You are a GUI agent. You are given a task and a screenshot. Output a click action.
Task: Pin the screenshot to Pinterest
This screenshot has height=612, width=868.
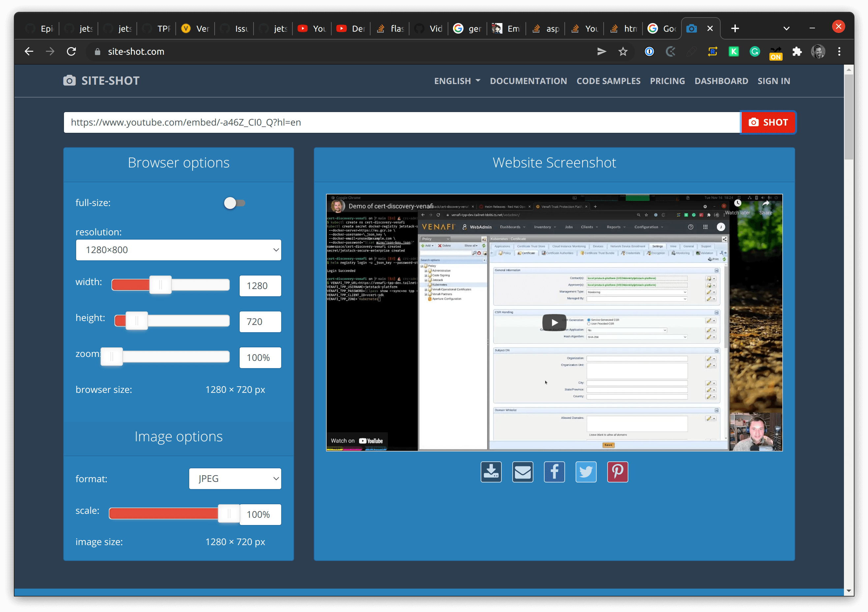(x=617, y=472)
